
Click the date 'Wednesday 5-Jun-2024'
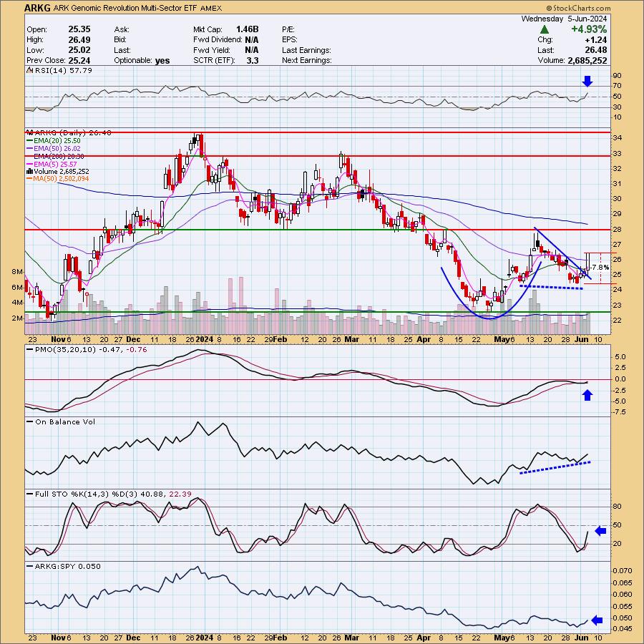pyautogui.click(x=564, y=19)
